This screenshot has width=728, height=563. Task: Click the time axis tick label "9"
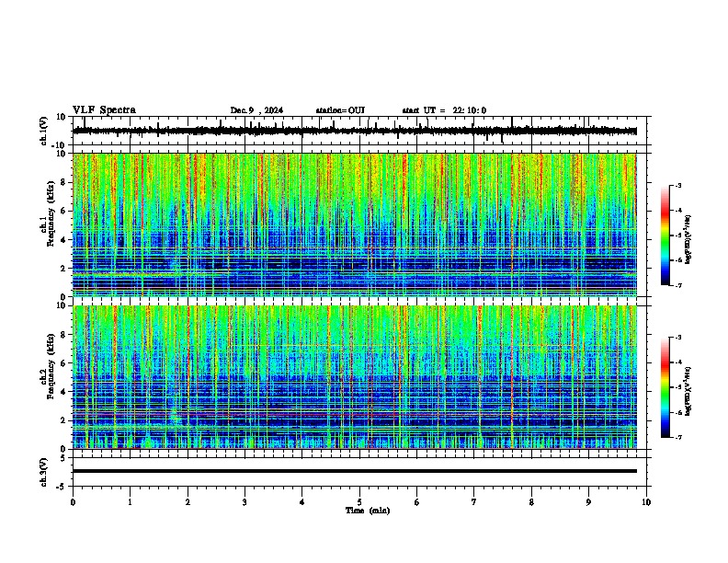pos(588,502)
